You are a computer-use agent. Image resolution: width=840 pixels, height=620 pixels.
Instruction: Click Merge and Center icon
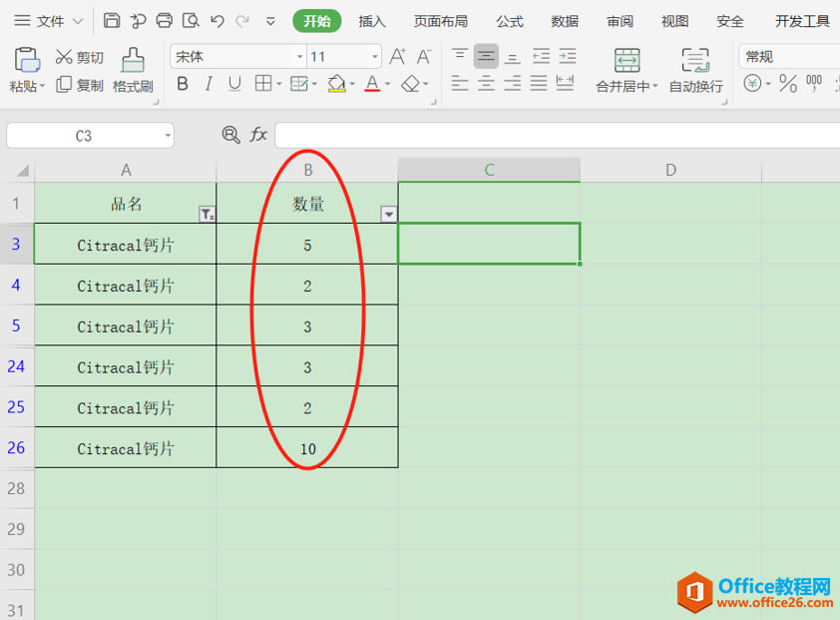(627, 61)
